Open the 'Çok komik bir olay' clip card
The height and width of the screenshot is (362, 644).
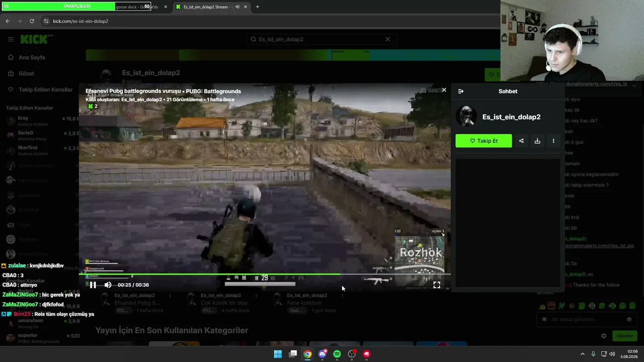(x=221, y=303)
